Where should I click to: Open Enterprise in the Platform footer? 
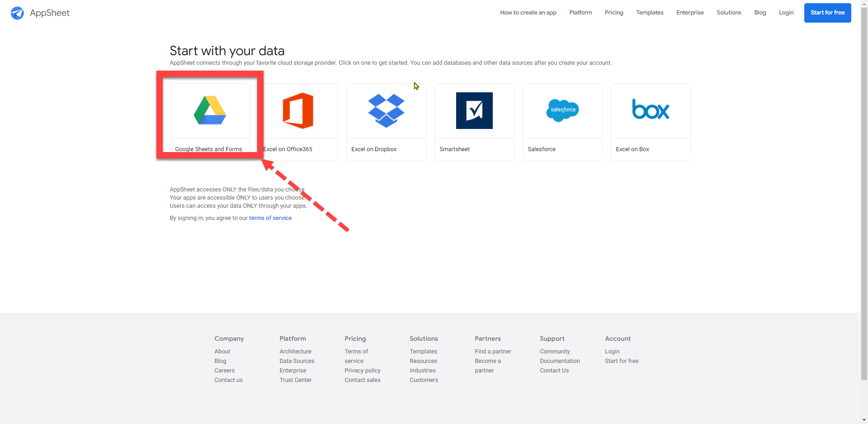pyautogui.click(x=292, y=371)
